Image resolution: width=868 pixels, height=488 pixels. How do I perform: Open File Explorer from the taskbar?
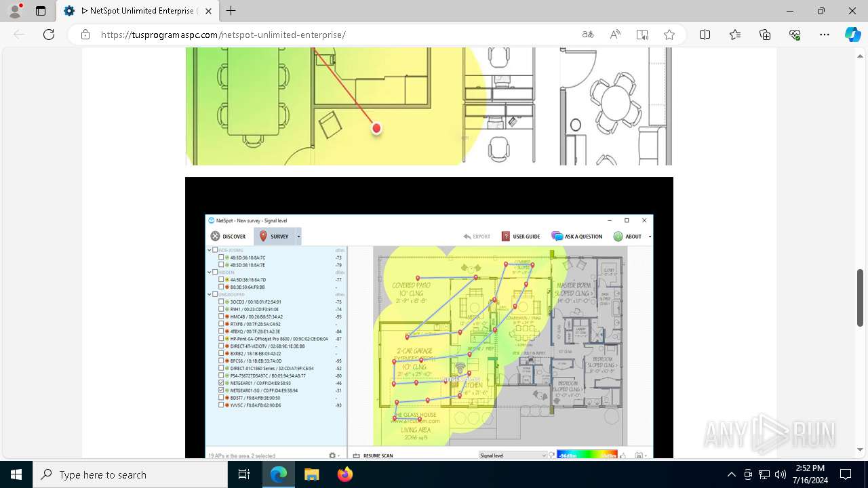point(311,474)
